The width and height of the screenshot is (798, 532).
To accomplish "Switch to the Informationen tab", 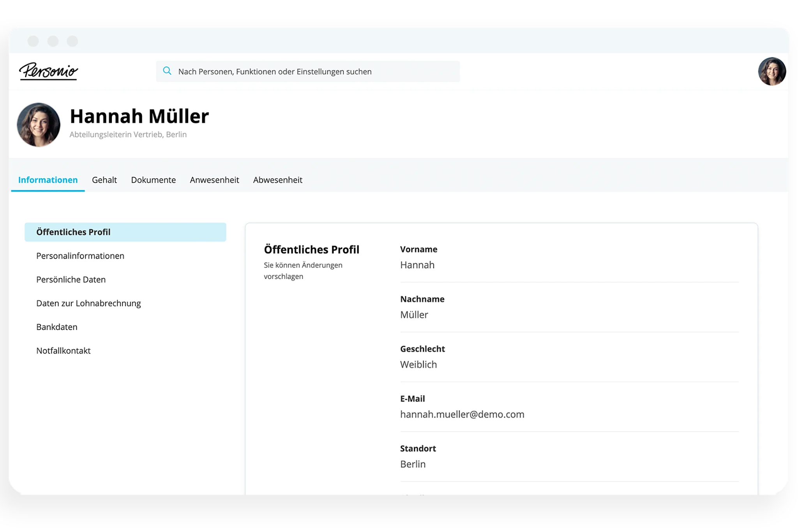I will tap(48, 180).
